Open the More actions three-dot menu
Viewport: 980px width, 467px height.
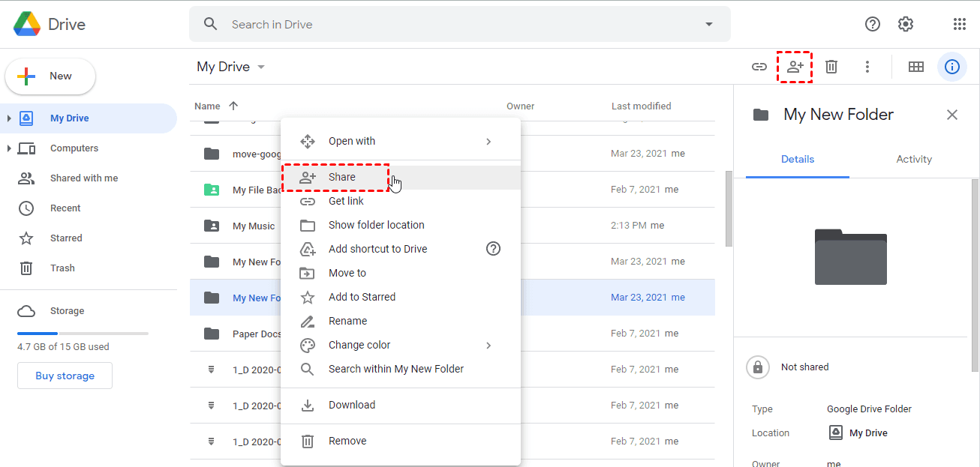tap(867, 67)
